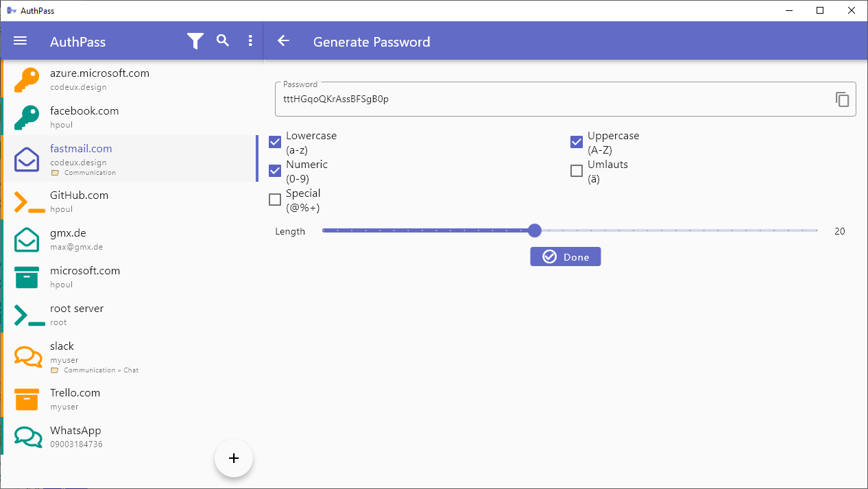Click the orange key icon for azure.microsoft.com
The image size is (868, 489).
click(x=27, y=80)
